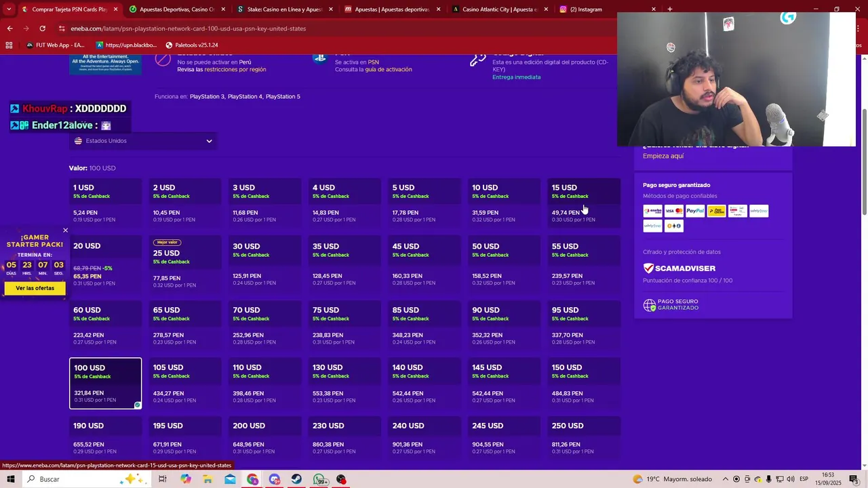
Task: Open Steam from the taskbar
Action: [296, 479]
